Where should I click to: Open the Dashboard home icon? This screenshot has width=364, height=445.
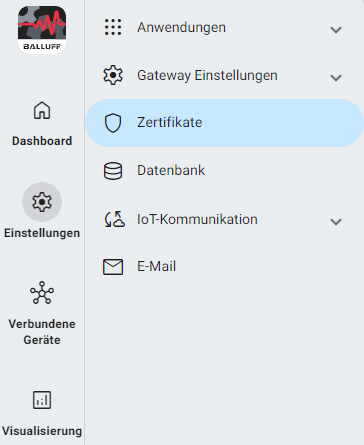[x=42, y=110]
